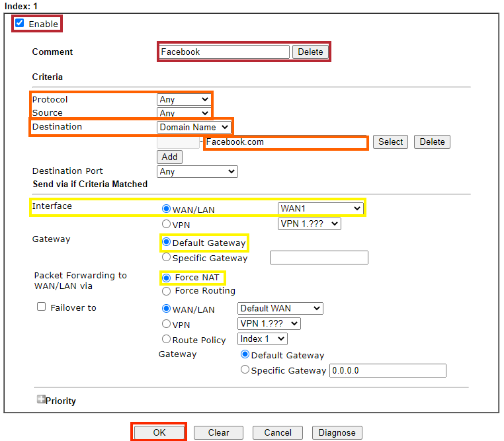504x441 pixels.
Task: Open the Source dropdown
Action: tap(184, 113)
